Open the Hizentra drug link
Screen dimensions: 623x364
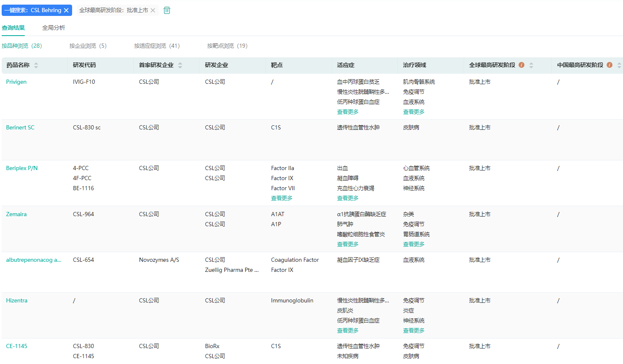point(17,300)
